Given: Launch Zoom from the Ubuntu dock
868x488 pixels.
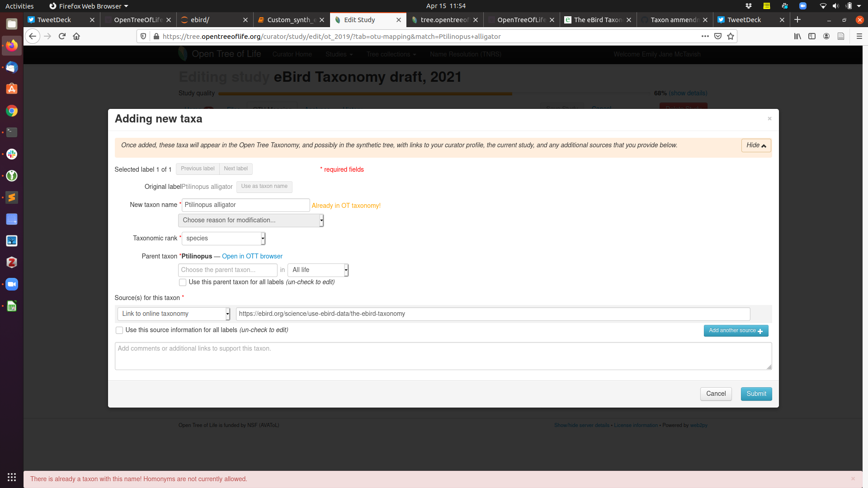Looking at the screenshot, I should point(12,284).
